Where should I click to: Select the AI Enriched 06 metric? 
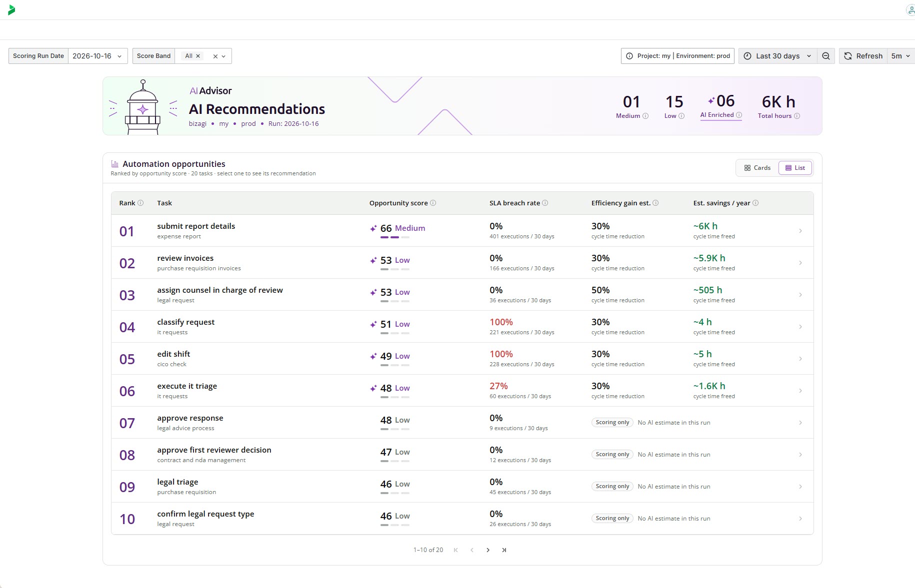point(721,107)
